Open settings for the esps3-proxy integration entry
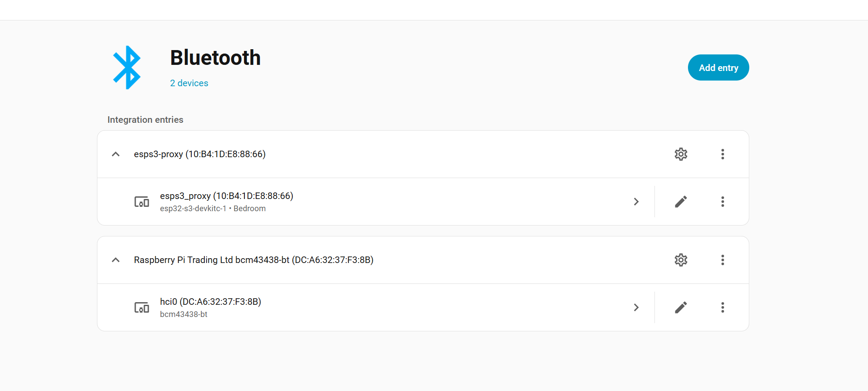Viewport: 868px width, 391px height. pos(681,154)
